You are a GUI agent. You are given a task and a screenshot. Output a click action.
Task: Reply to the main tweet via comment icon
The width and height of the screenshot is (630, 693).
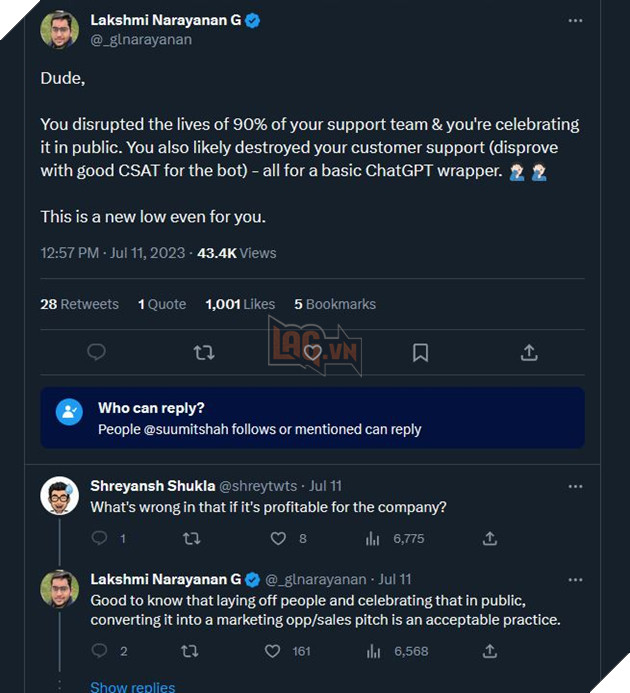tap(97, 352)
